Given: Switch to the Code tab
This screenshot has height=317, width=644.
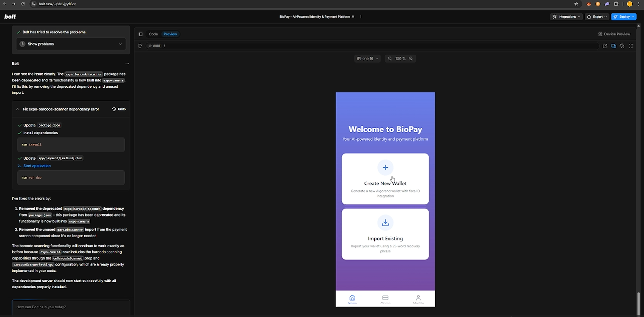Looking at the screenshot, I should click(x=153, y=34).
